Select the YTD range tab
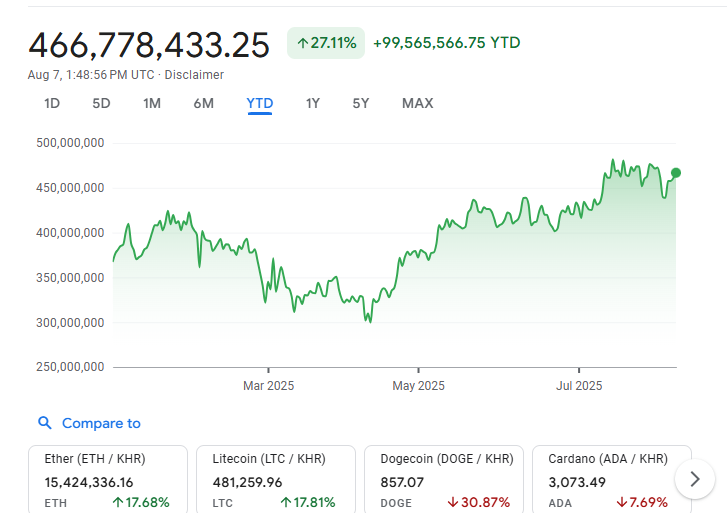Image resolution: width=727 pixels, height=513 pixels. click(260, 103)
